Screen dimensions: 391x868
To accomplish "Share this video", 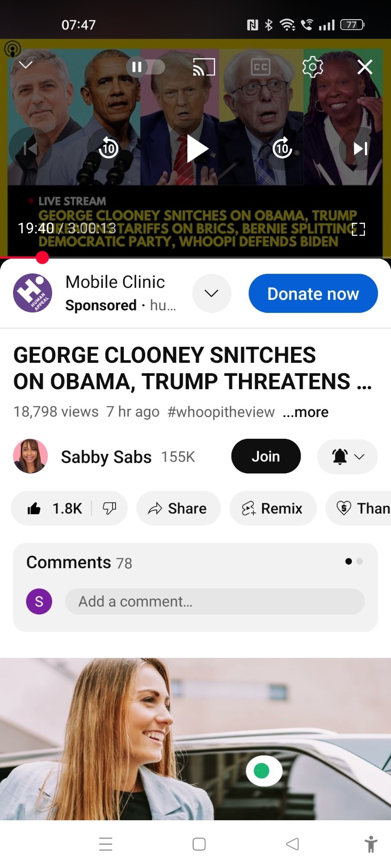I will pos(178,508).
